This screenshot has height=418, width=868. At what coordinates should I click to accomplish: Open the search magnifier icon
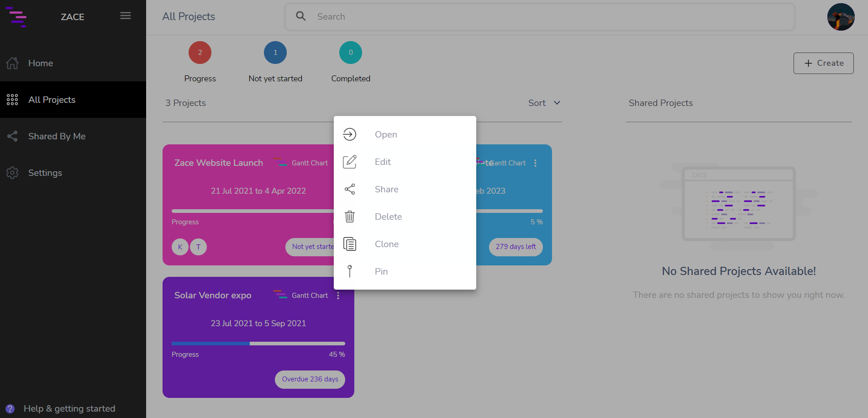point(300,16)
